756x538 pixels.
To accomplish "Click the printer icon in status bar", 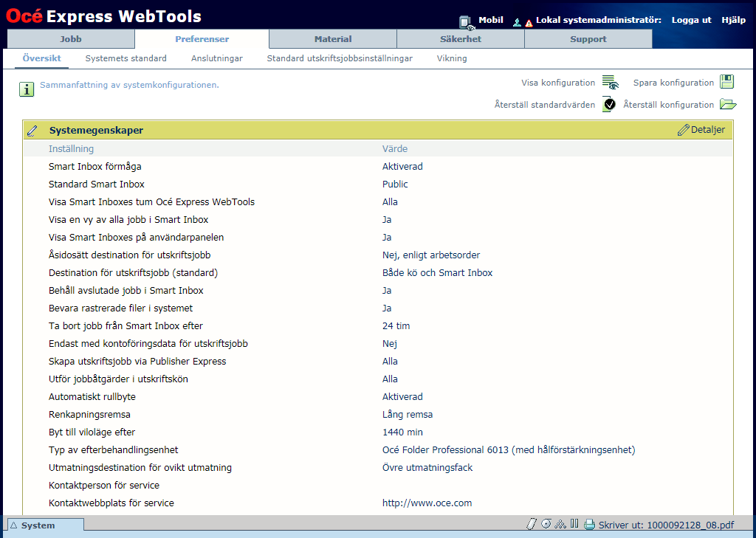I will point(589,525).
